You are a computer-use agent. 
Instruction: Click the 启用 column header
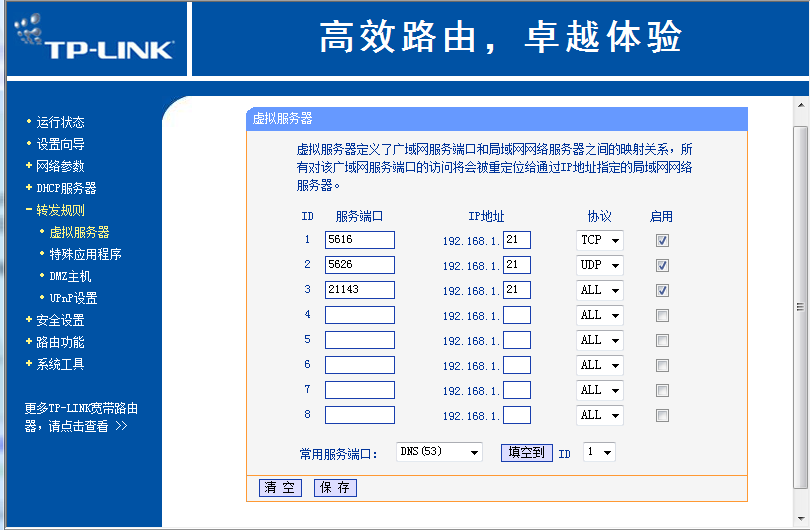click(661, 216)
